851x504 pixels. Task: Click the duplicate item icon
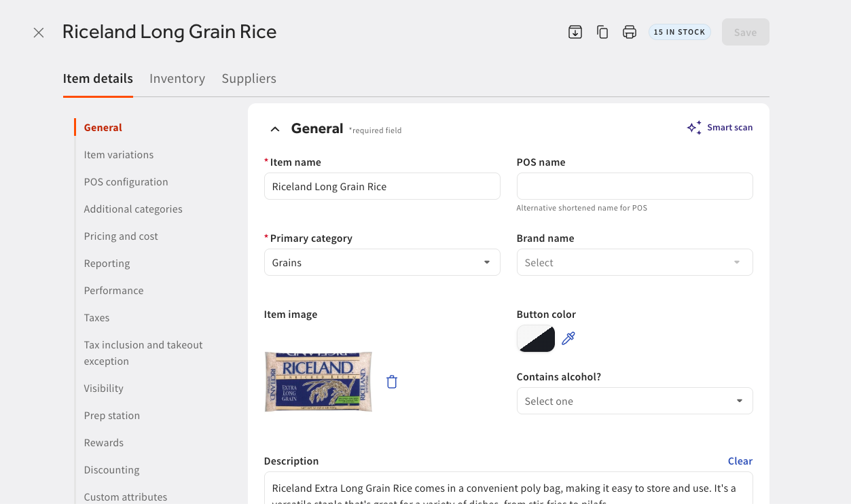tap(602, 32)
